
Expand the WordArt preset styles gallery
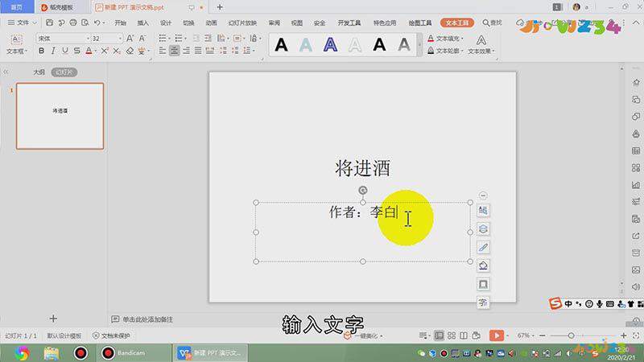tap(419, 45)
